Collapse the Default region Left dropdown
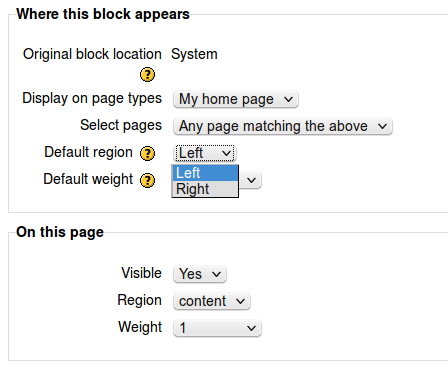Image resolution: width=448 pixels, height=366 pixels. pyautogui.click(x=205, y=153)
